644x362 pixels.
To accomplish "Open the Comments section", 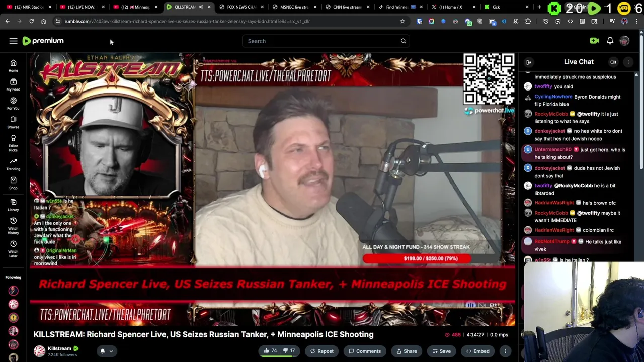I will tap(365, 351).
